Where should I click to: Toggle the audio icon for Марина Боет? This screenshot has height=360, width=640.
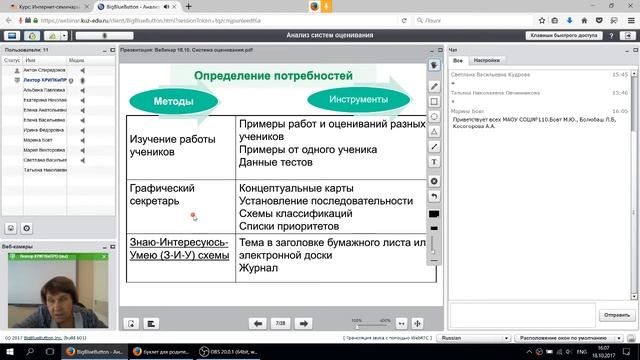click(83, 140)
